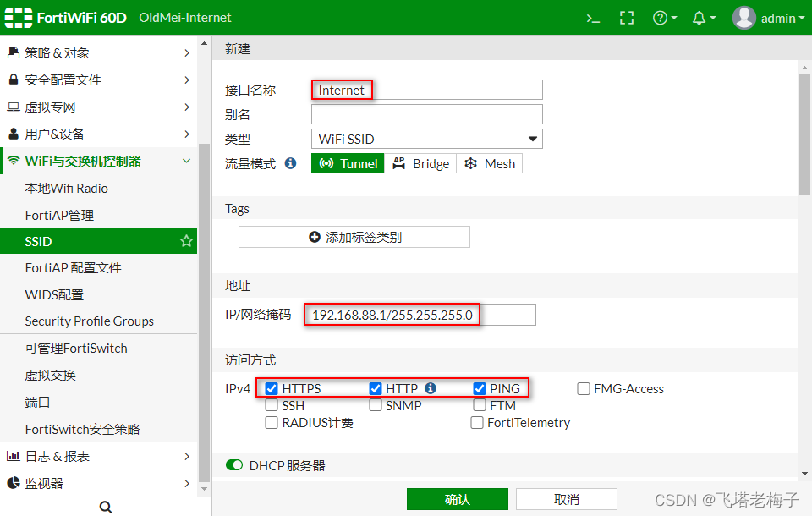This screenshot has width=812, height=516.
Task: Enable the FMG-Access checkbox
Action: [584, 388]
